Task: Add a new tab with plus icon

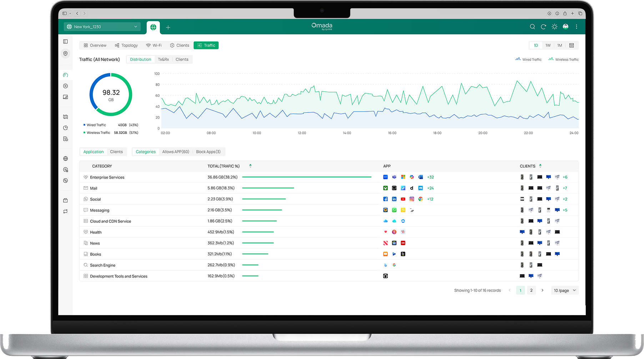Action: (x=168, y=27)
